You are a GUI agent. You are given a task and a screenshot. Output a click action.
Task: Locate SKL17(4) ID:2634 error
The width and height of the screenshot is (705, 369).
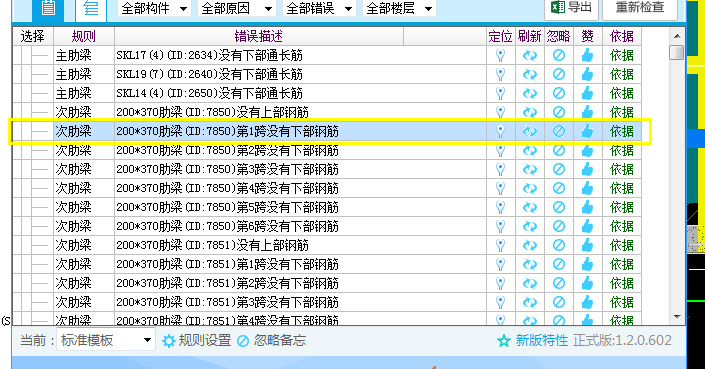click(x=500, y=55)
